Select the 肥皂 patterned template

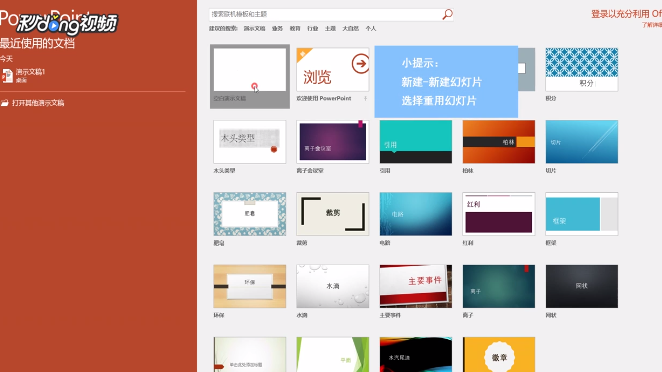(250, 214)
